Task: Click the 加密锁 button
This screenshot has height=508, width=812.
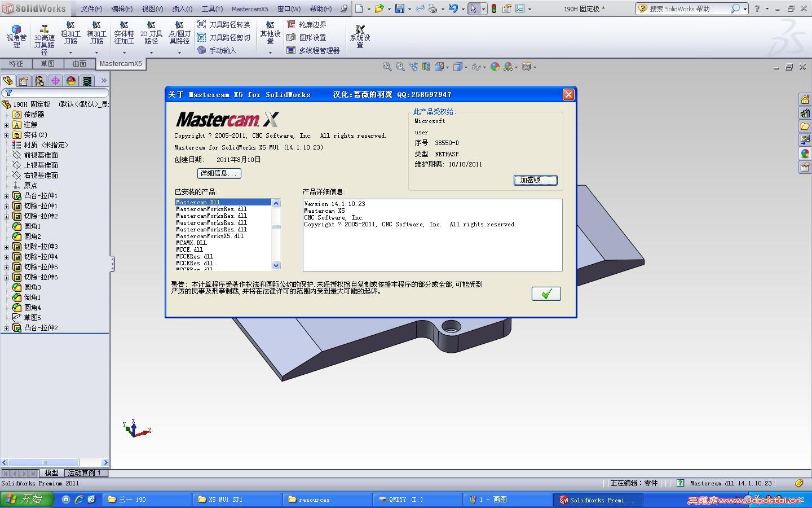Action: (x=535, y=180)
